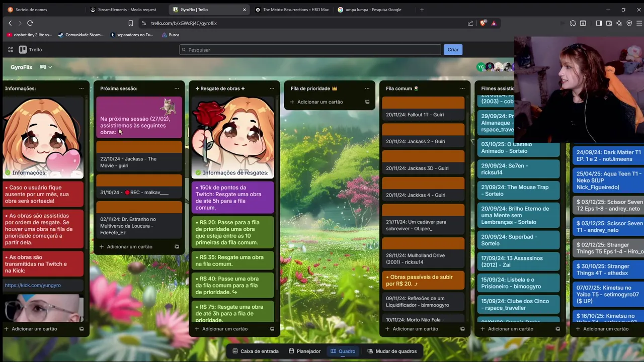
Task: Reload the Trello page
Action: point(30,23)
